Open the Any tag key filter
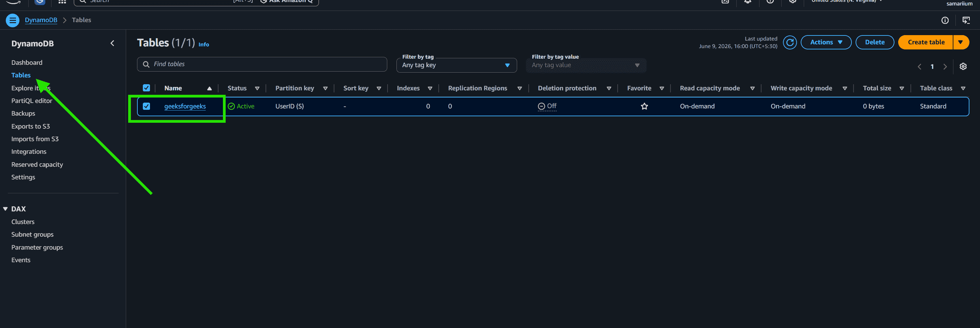The width and height of the screenshot is (980, 328). coord(456,65)
